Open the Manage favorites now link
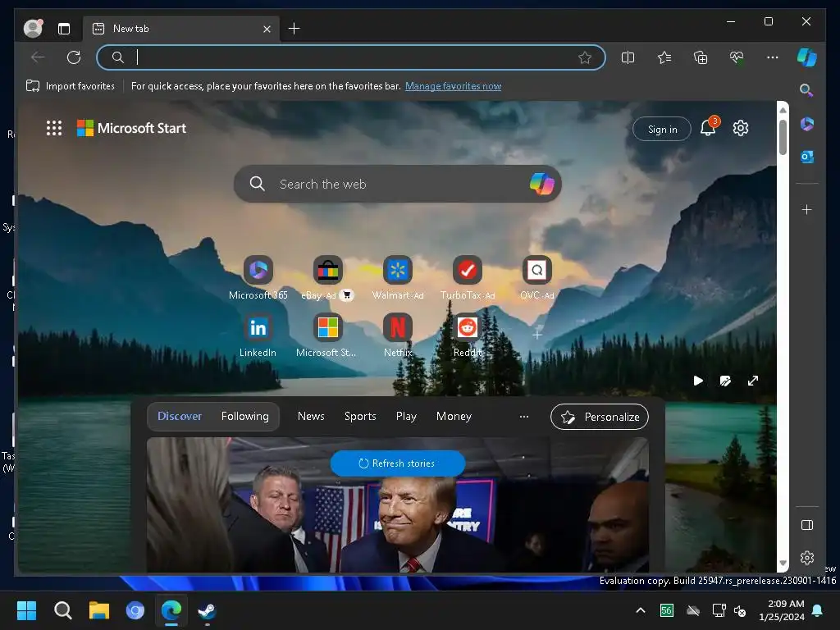Viewport: 840px width, 630px height. (x=453, y=85)
